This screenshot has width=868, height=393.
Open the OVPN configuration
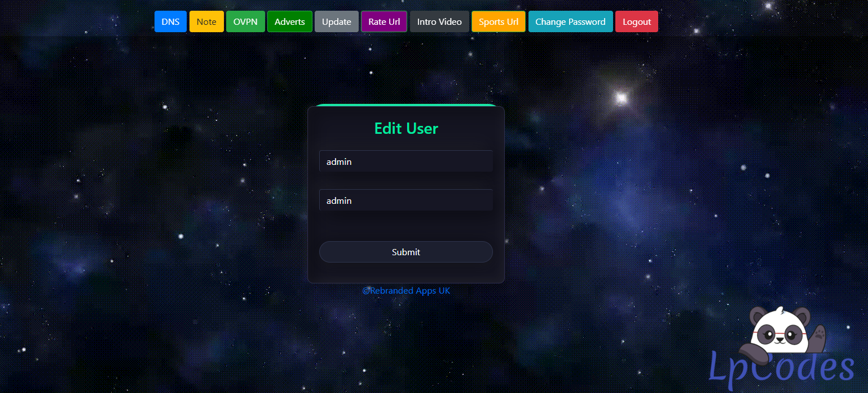pyautogui.click(x=245, y=21)
